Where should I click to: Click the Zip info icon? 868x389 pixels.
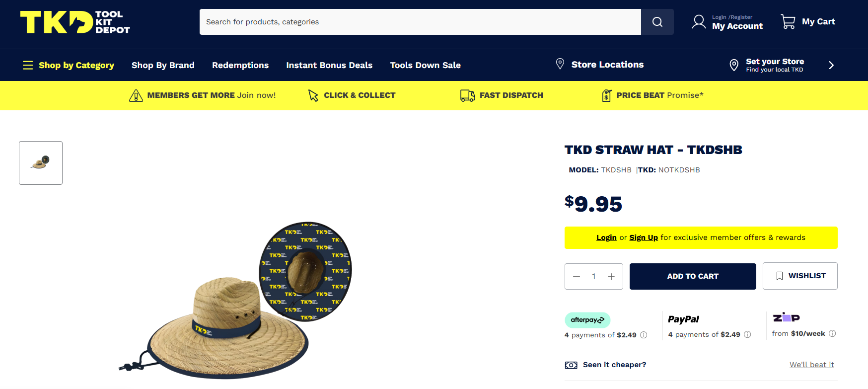pos(832,333)
